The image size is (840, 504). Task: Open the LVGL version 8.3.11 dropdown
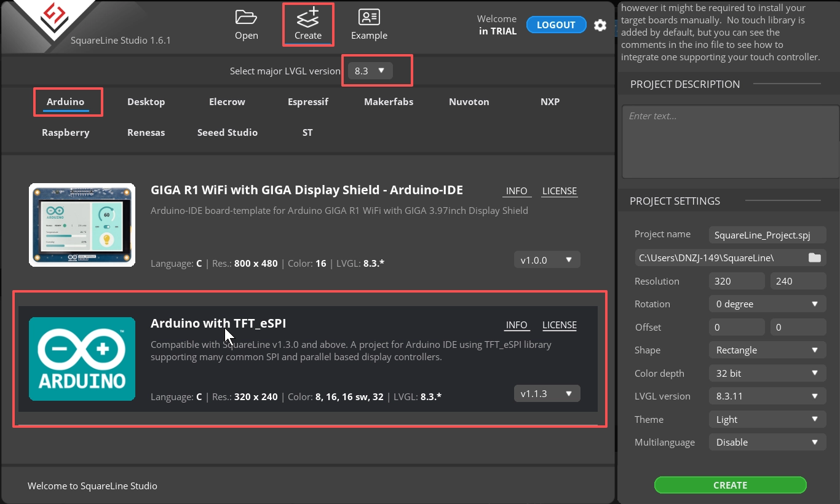point(767,396)
